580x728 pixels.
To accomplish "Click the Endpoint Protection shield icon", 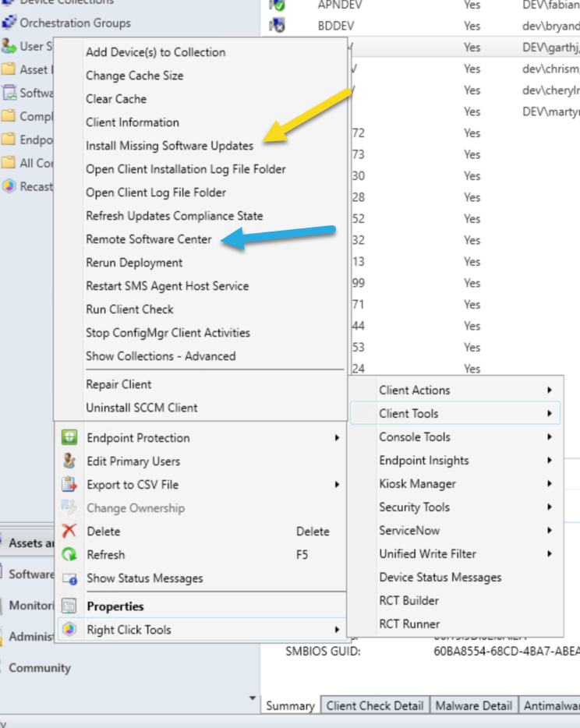I will (x=69, y=438).
